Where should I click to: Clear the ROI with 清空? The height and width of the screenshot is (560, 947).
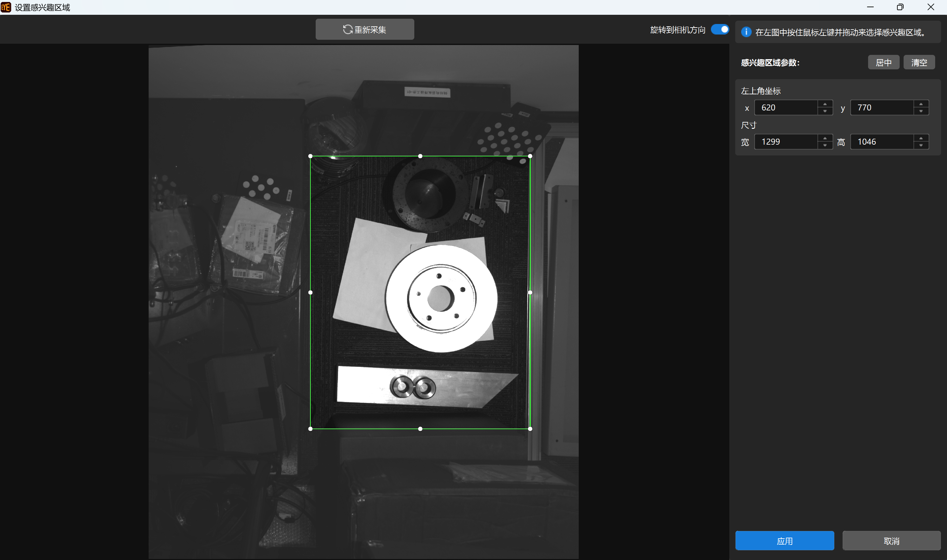click(x=919, y=62)
